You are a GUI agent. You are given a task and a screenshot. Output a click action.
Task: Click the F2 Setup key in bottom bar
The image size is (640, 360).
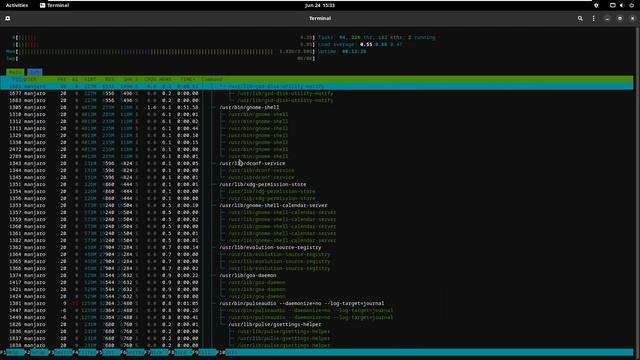[36, 352]
